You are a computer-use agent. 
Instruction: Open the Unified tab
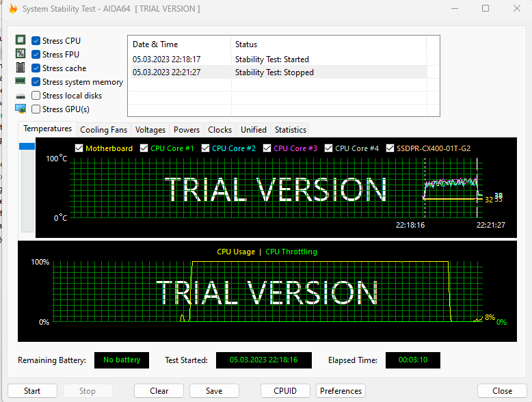pos(254,130)
